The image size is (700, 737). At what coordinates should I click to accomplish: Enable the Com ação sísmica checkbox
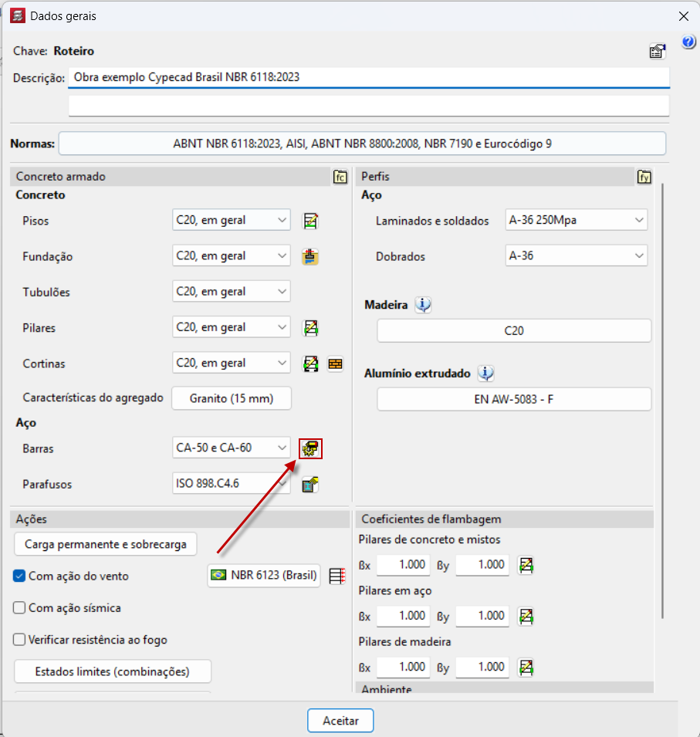click(19, 608)
